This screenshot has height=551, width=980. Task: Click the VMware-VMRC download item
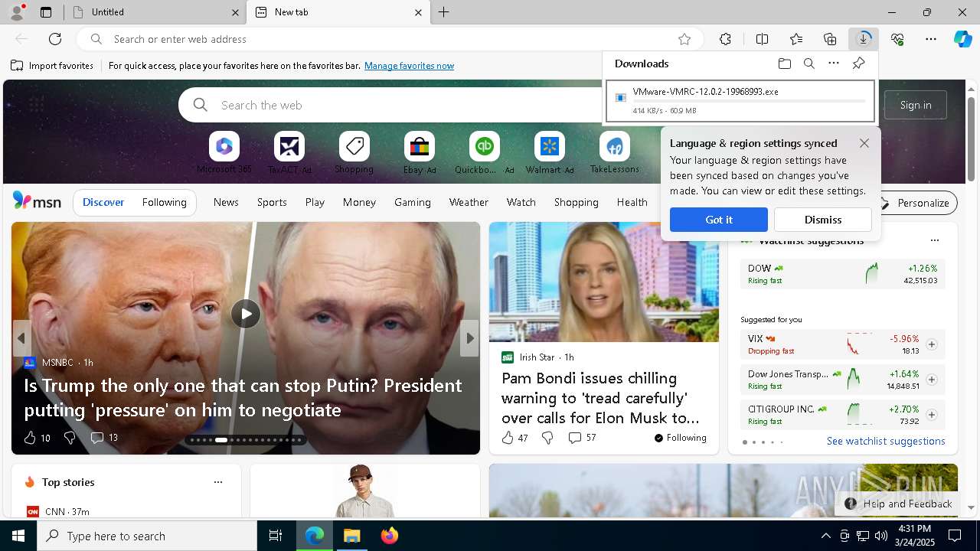(x=740, y=101)
